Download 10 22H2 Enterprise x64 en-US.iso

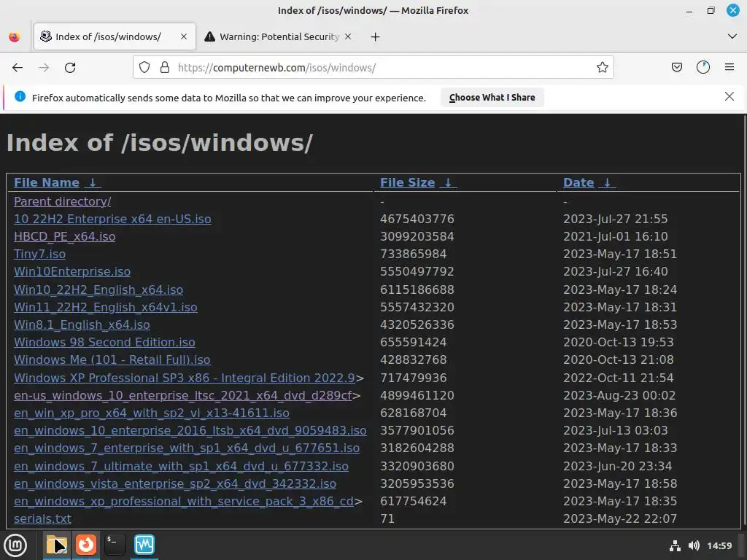(x=112, y=219)
